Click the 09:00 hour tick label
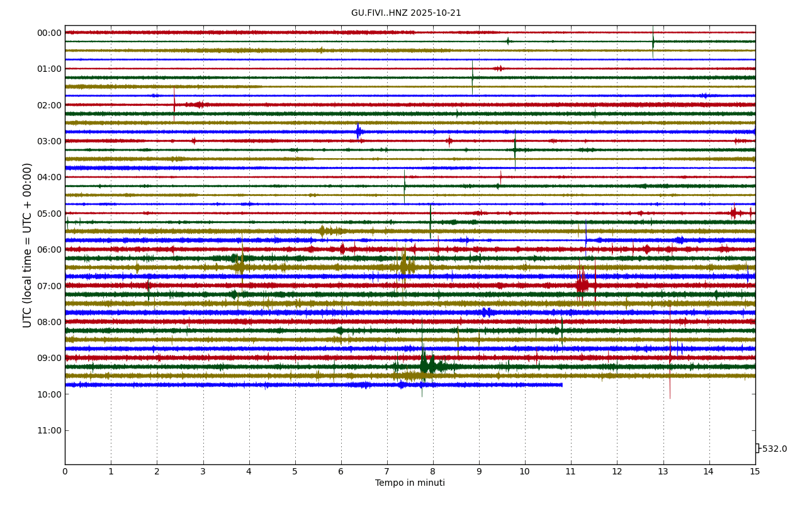The width and height of the screenshot is (812, 516). [x=49, y=358]
